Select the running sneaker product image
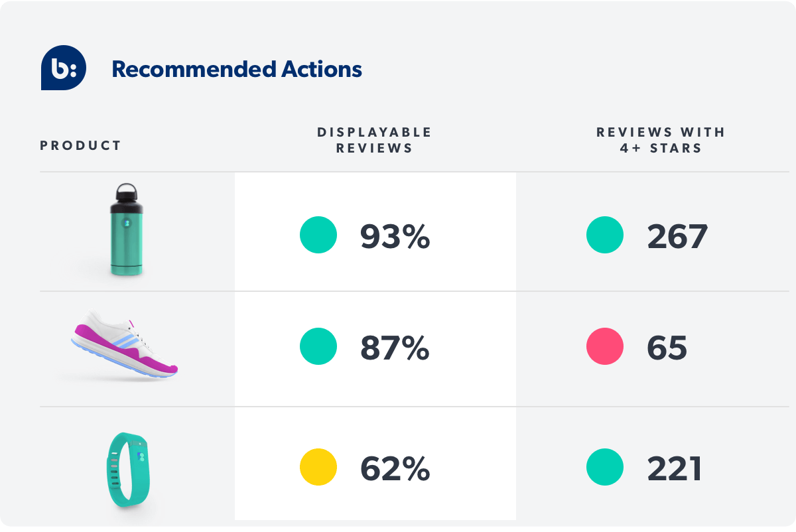Viewport: 796px width, 532px height. click(124, 348)
